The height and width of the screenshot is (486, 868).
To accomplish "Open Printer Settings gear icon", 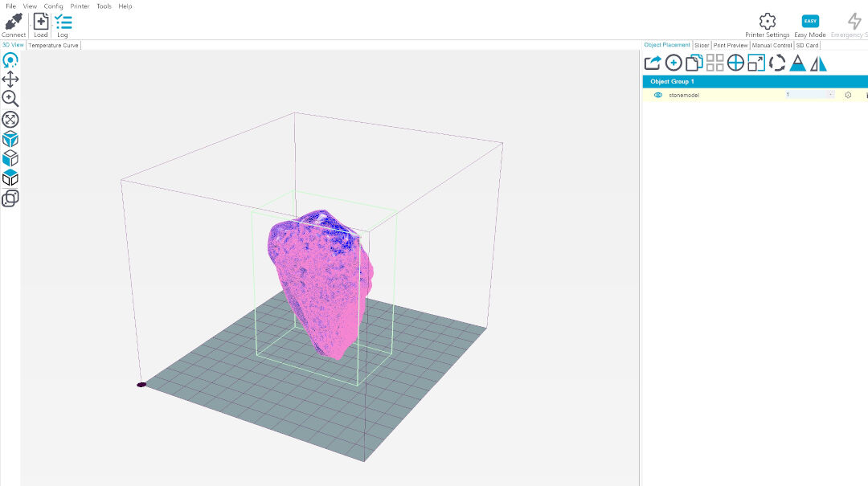I will [768, 22].
